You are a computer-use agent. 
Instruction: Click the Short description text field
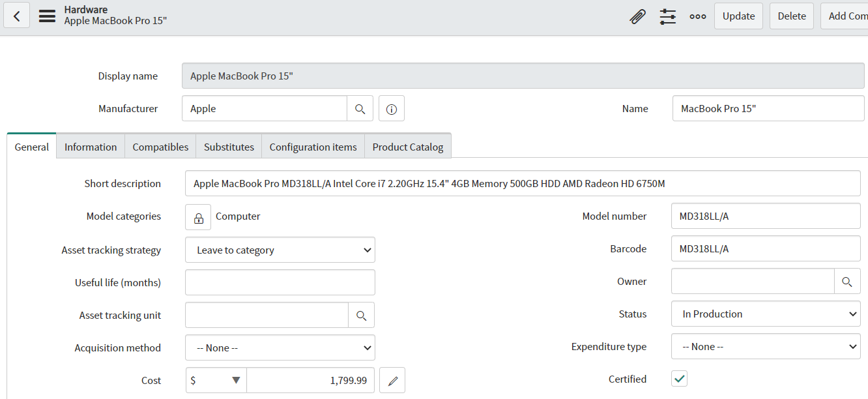[523, 183]
